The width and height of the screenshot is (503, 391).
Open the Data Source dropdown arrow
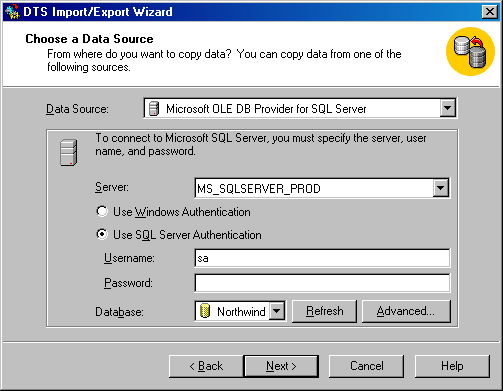click(x=447, y=108)
